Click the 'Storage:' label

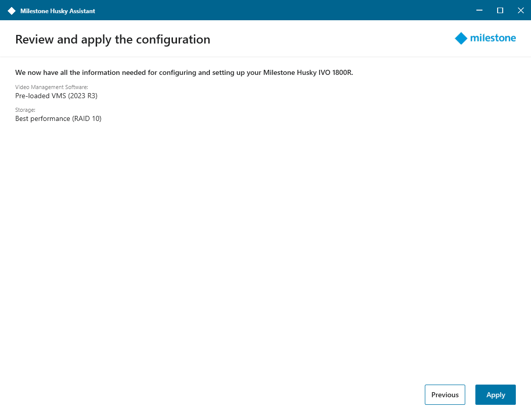click(x=25, y=110)
